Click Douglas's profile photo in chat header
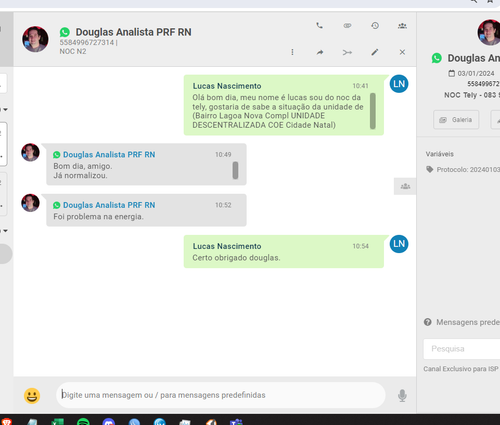Screen dimensions: 500x425 [x=35, y=39]
